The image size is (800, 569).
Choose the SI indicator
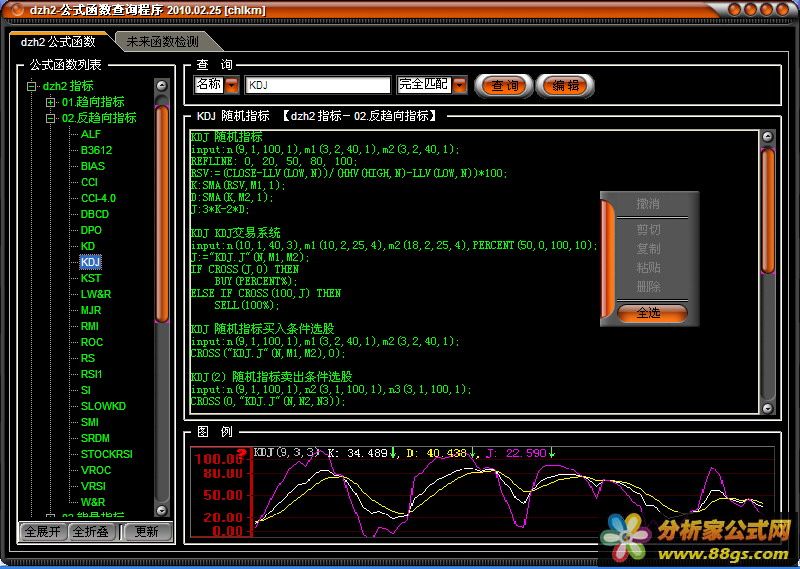pyautogui.click(x=86, y=390)
